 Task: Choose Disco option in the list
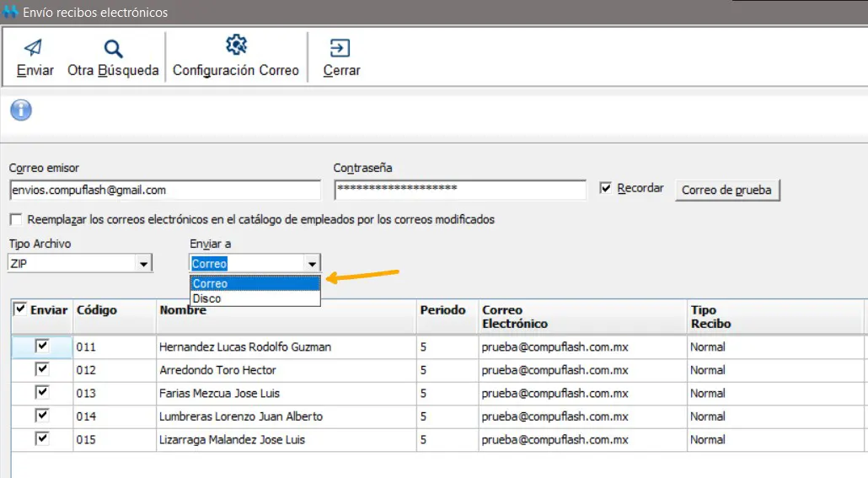pyautogui.click(x=255, y=298)
